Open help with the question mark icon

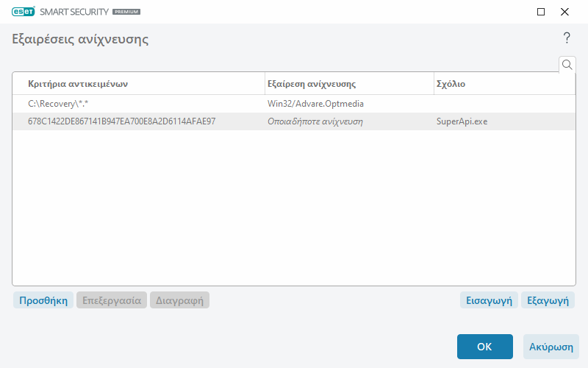(x=567, y=38)
